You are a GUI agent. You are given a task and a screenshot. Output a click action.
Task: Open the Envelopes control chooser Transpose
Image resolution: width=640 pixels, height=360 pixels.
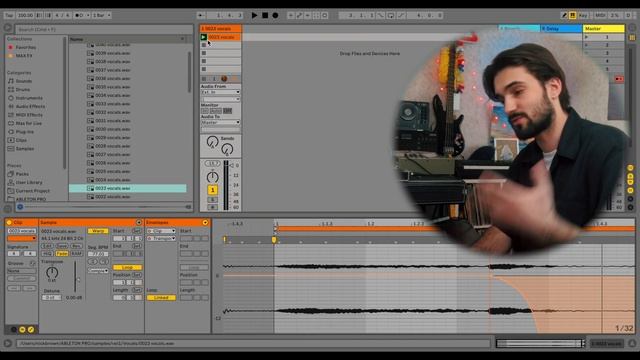[161, 238]
